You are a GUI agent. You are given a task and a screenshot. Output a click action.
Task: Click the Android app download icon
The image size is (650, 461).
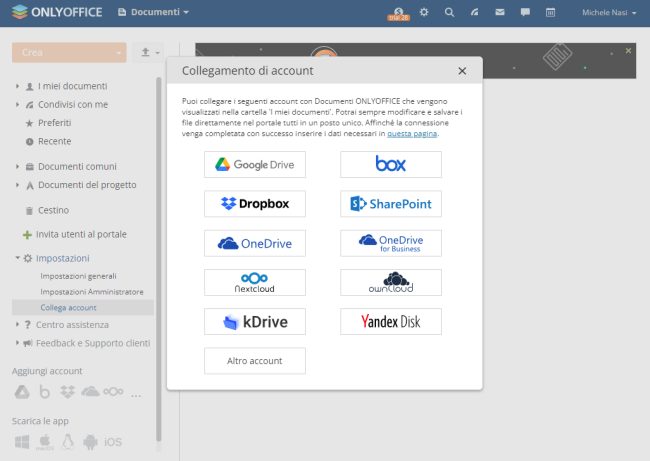pyautogui.click(x=91, y=441)
